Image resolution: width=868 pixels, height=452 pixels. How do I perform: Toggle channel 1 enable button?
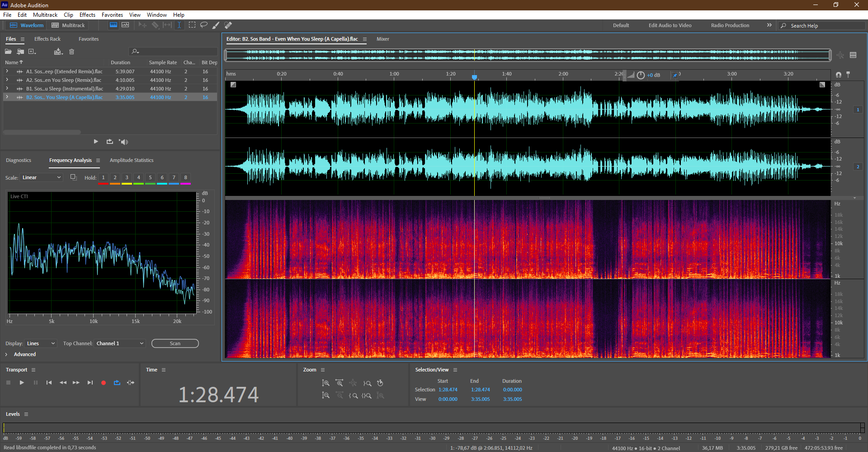point(858,109)
